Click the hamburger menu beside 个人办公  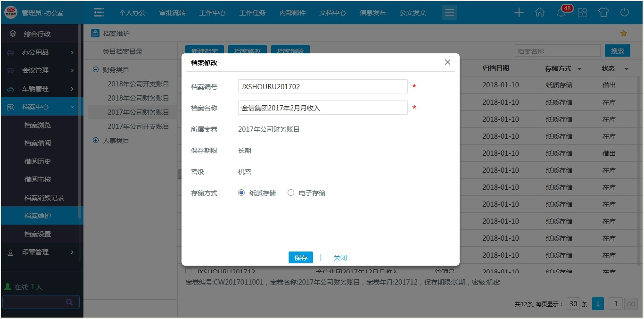click(x=99, y=13)
